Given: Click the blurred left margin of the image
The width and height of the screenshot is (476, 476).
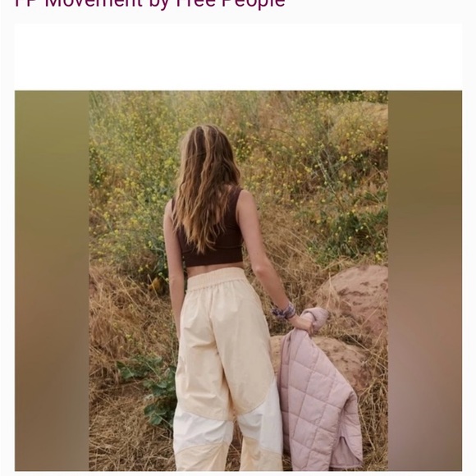Looking at the screenshot, I should (x=52, y=281).
